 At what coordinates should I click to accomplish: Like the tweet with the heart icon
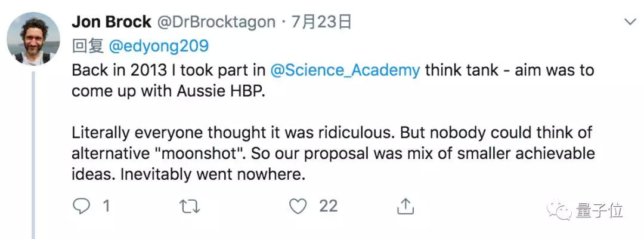click(298, 207)
